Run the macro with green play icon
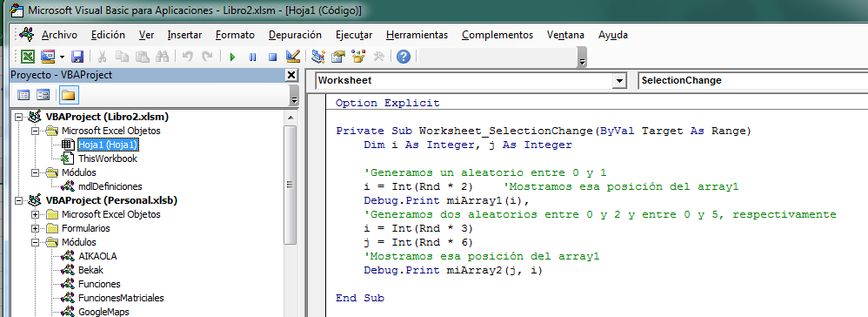Viewport: 868px width, 317px height. pos(232,57)
